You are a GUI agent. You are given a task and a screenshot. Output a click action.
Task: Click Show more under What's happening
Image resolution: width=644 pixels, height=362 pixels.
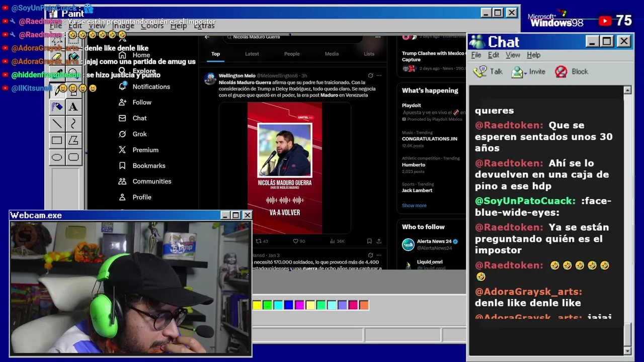point(414,206)
